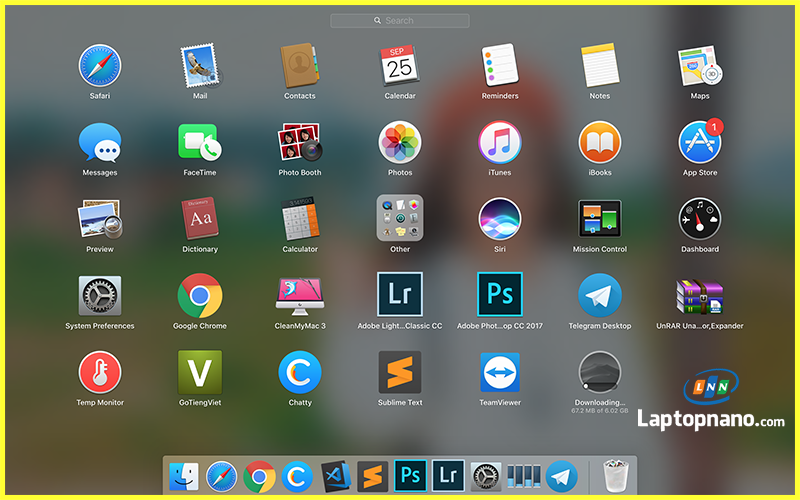Launch TeamViewer
The image size is (800, 500).
click(500, 372)
